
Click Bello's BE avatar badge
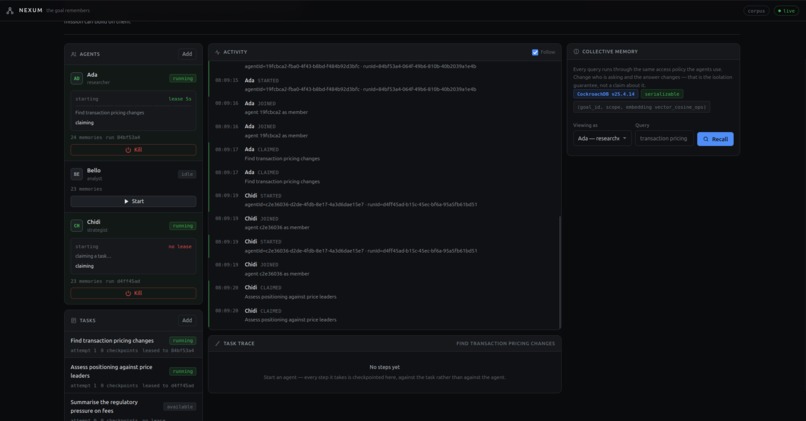click(x=77, y=174)
